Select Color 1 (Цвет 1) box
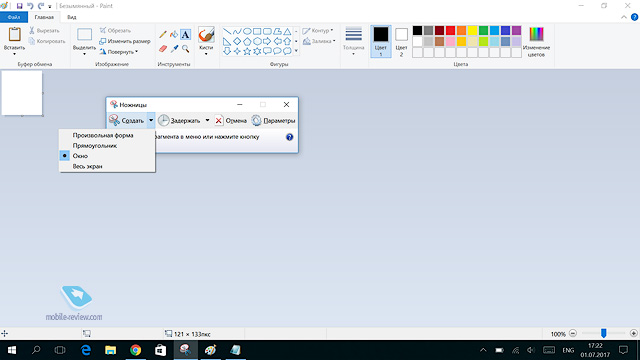The image size is (640, 360). pyautogui.click(x=381, y=41)
